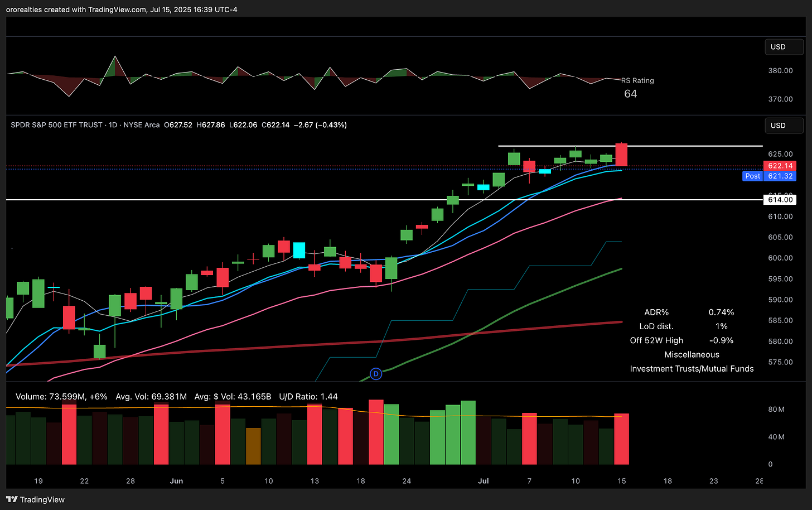Click the ADR% value 0.74%
812x510 pixels.
(722, 312)
